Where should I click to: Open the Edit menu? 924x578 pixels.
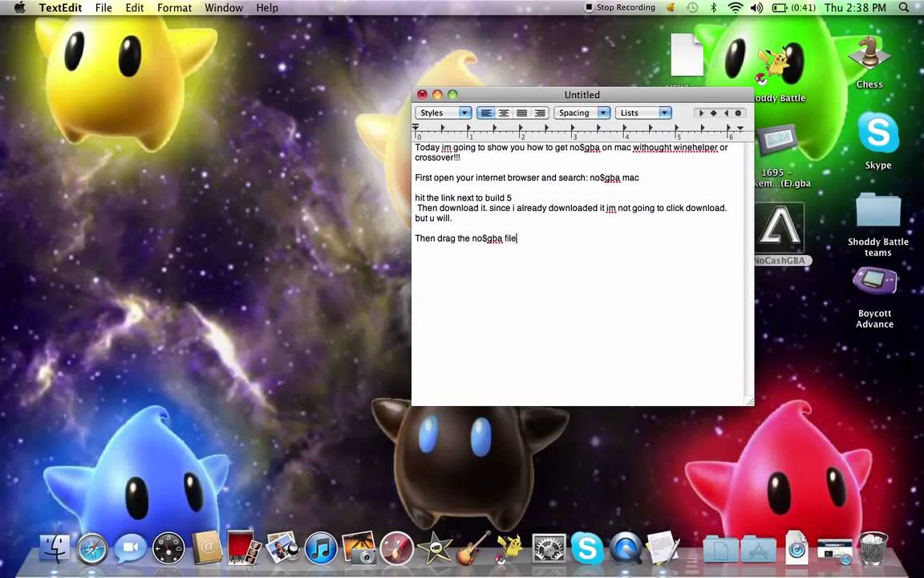[135, 8]
